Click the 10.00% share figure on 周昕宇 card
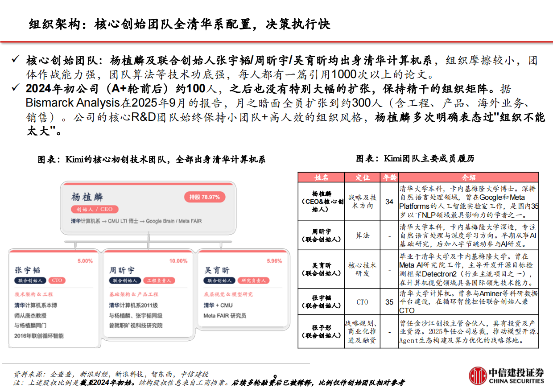Screen dimensions: 553x392 point(178,261)
